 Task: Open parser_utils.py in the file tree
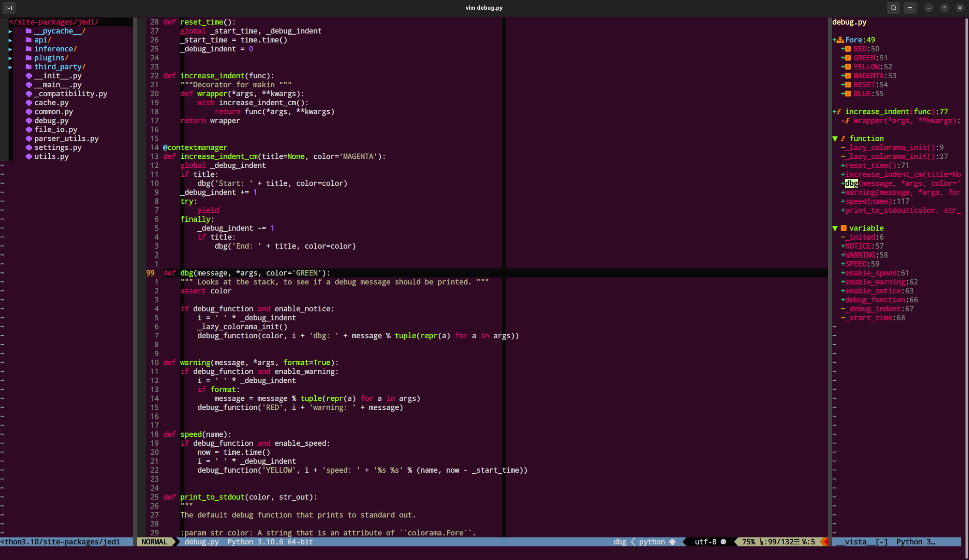point(66,139)
